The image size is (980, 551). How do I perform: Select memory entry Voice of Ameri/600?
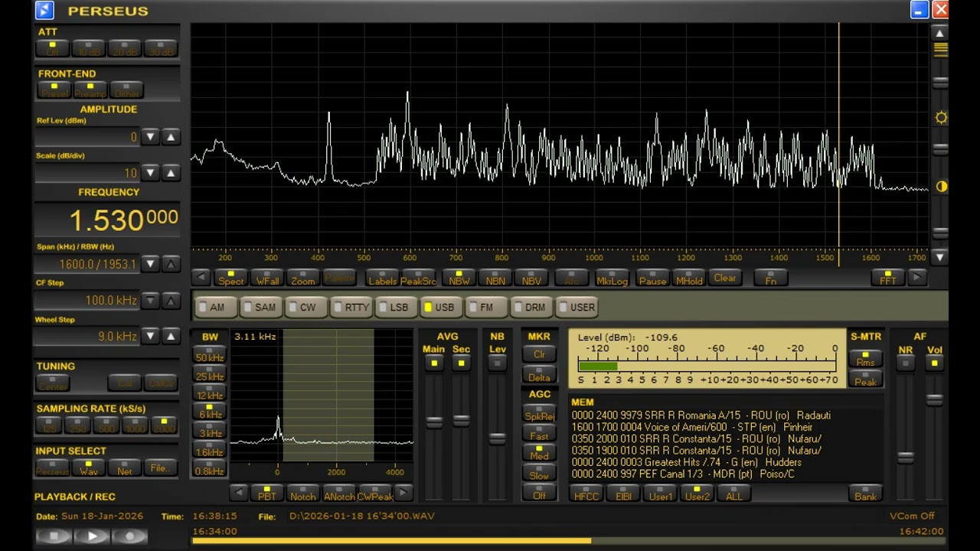(692, 427)
